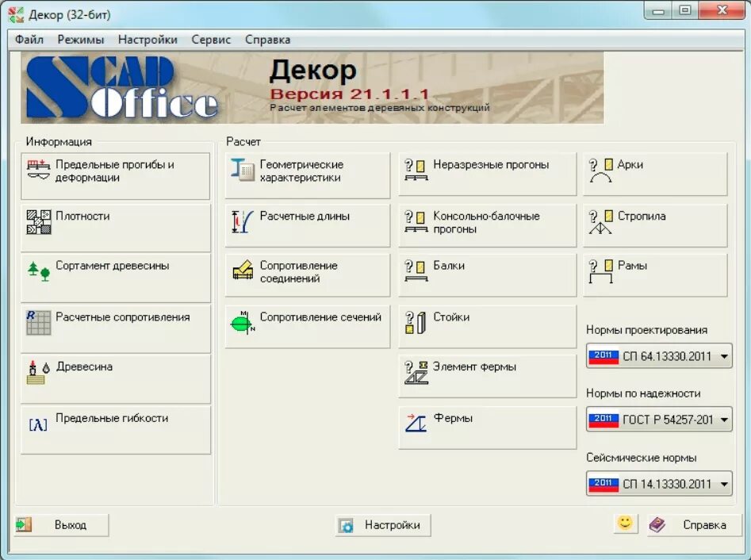This screenshot has width=751, height=560.
Task: Click the Неразрезные прогоны icon
Action: pyautogui.click(x=416, y=170)
